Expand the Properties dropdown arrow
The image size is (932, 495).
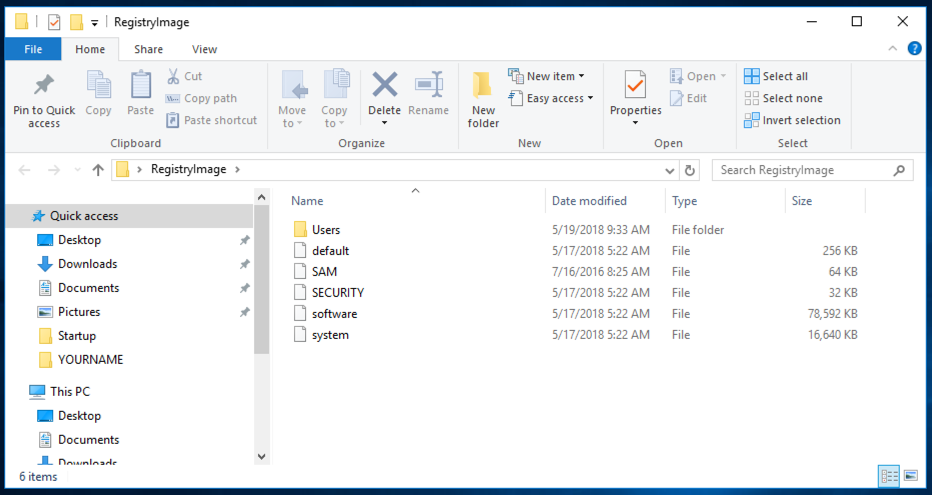635,123
